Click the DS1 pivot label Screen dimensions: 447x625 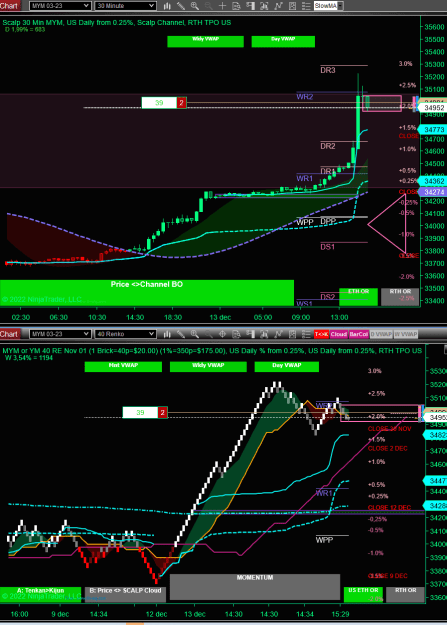click(x=327, y=247)
